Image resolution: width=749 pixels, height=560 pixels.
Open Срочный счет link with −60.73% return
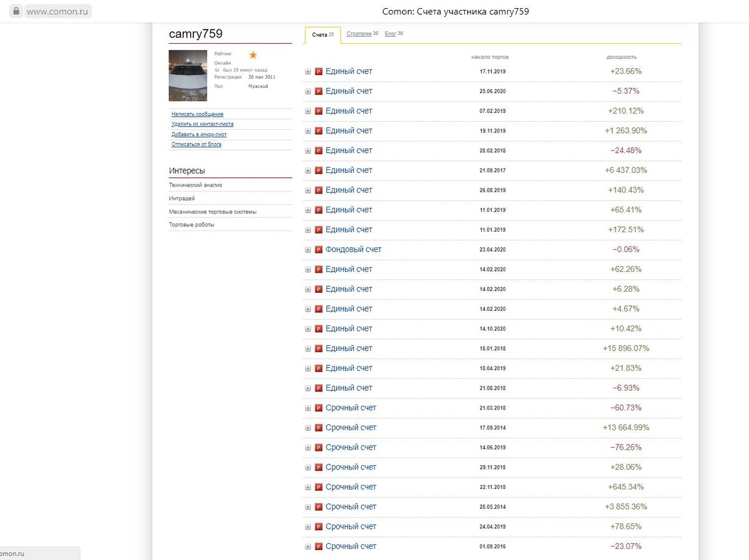pyautogui.click(x=351, y=408)
